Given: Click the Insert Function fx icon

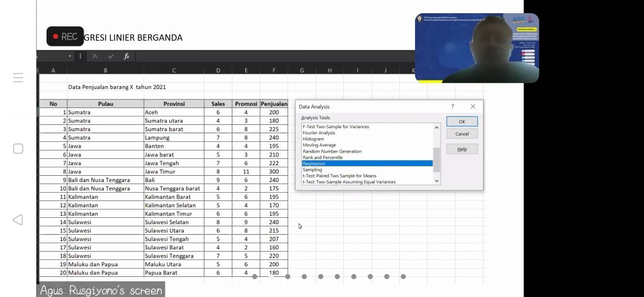Looking at the screenshot, I should 126,57.
